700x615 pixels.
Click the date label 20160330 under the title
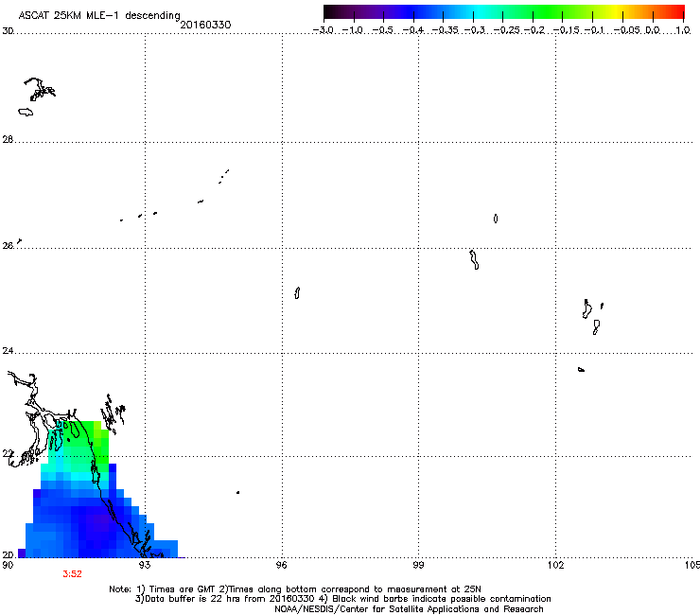[x=205, y=25]
